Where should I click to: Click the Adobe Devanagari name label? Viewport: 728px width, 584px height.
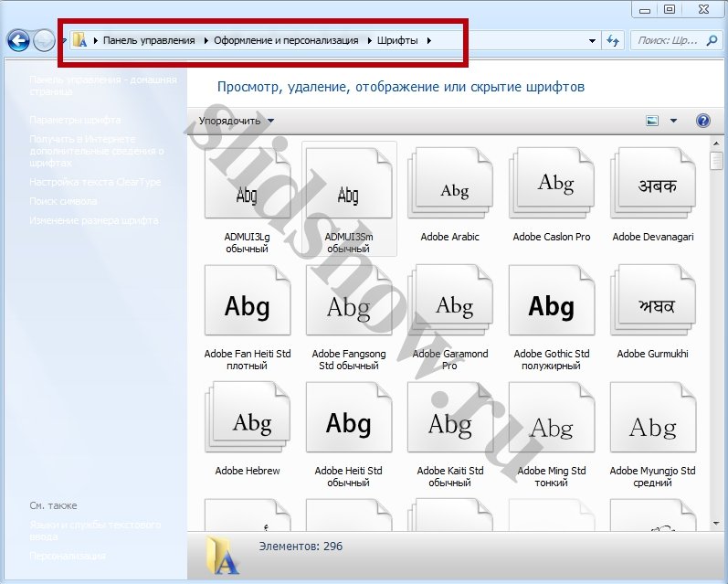click(x=653, y=237)
